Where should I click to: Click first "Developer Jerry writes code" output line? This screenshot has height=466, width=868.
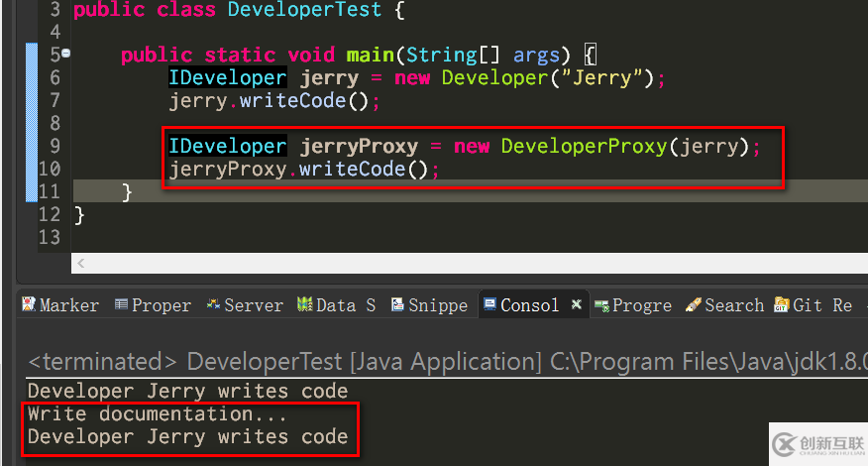[187, 392]
